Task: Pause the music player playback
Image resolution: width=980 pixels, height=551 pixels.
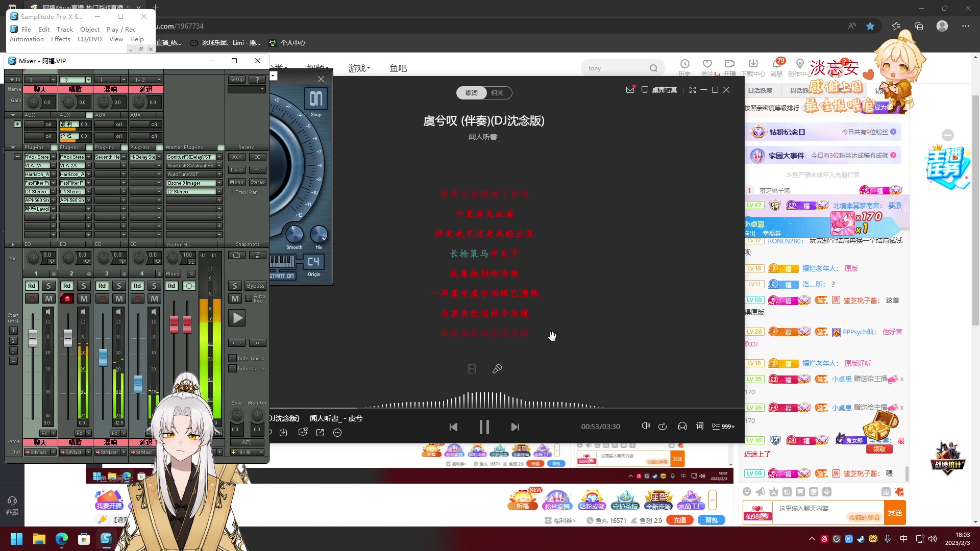Action: click(x=484, y=427)
